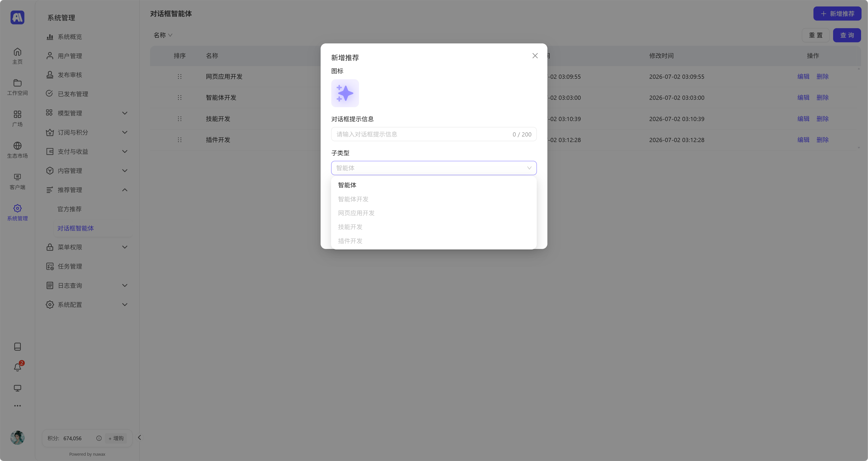This screenshot has height=461, width=868.
Task: Collapse the sidebar with the left arrow
Action: 139,437
